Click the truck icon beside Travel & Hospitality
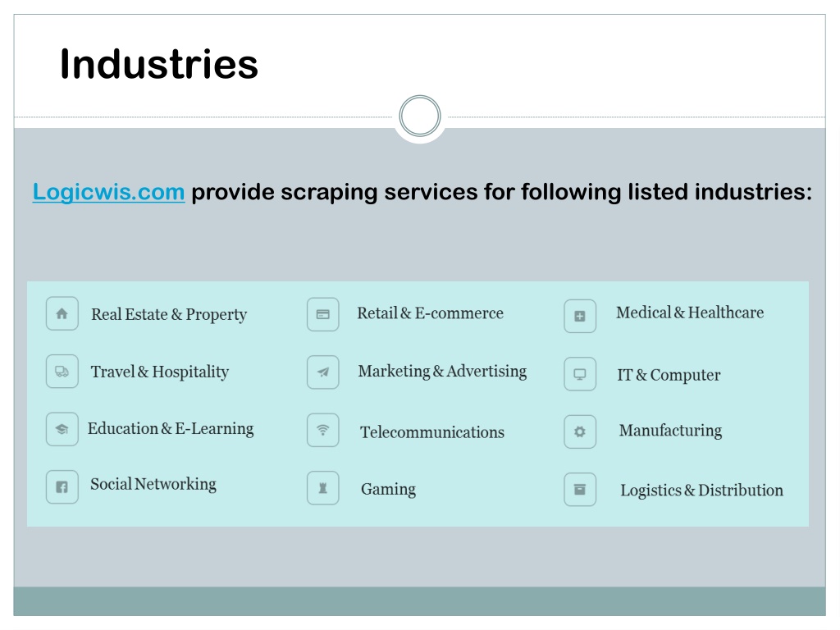Image resolution: width=840 pixels, height=630 pixels. (x=62, y=372)
